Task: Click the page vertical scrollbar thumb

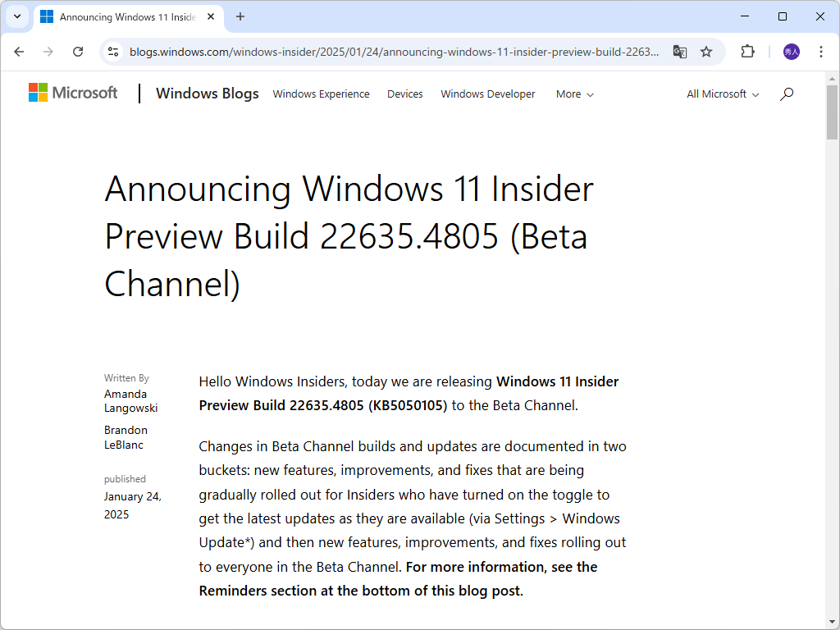Action: [832, 112]
